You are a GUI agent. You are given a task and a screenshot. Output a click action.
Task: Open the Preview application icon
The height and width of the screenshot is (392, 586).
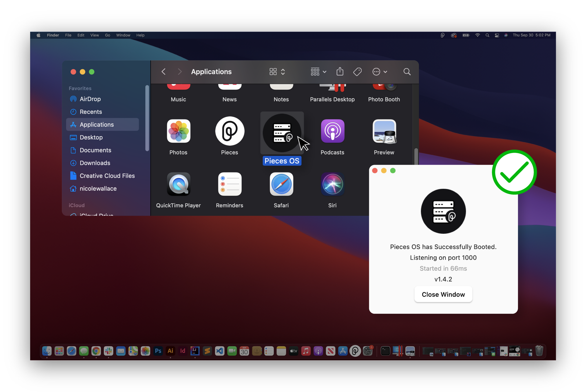pyautogui.click(x=384, y=131)
